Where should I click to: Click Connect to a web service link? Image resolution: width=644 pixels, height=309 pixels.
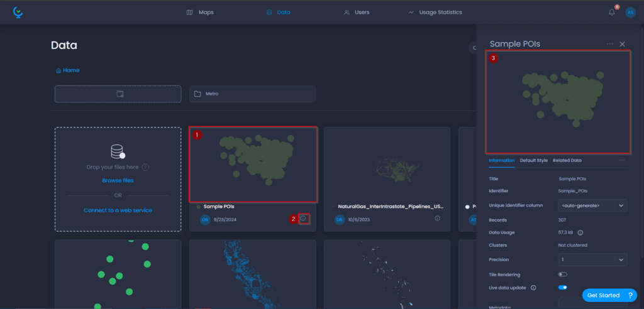click(x=118, y=210)
